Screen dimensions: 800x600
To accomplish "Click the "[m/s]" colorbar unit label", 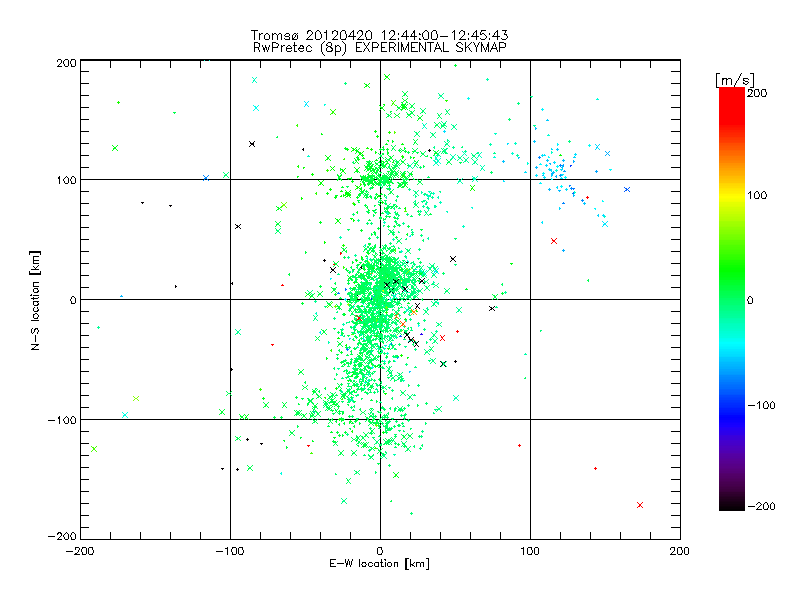I will (x=735, y=80).
